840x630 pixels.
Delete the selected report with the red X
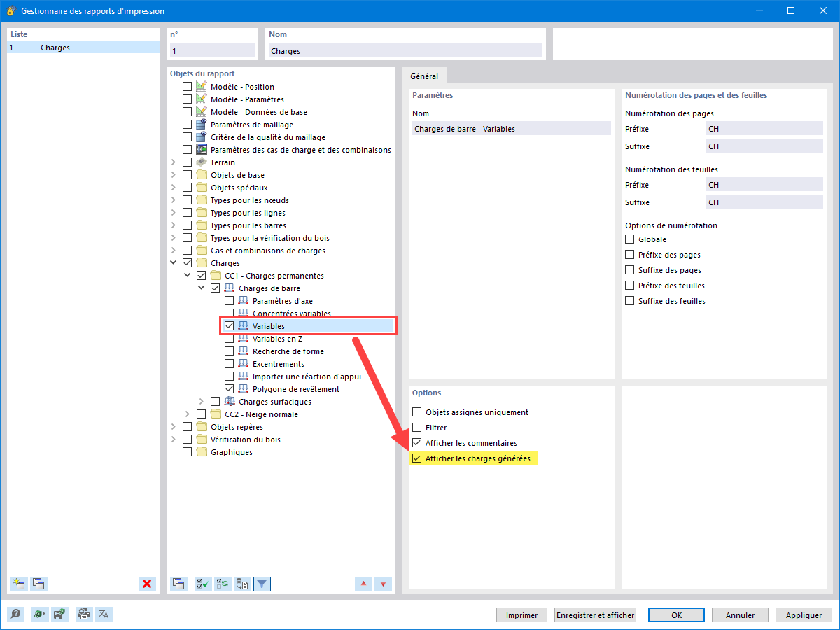tap(147, 584)
